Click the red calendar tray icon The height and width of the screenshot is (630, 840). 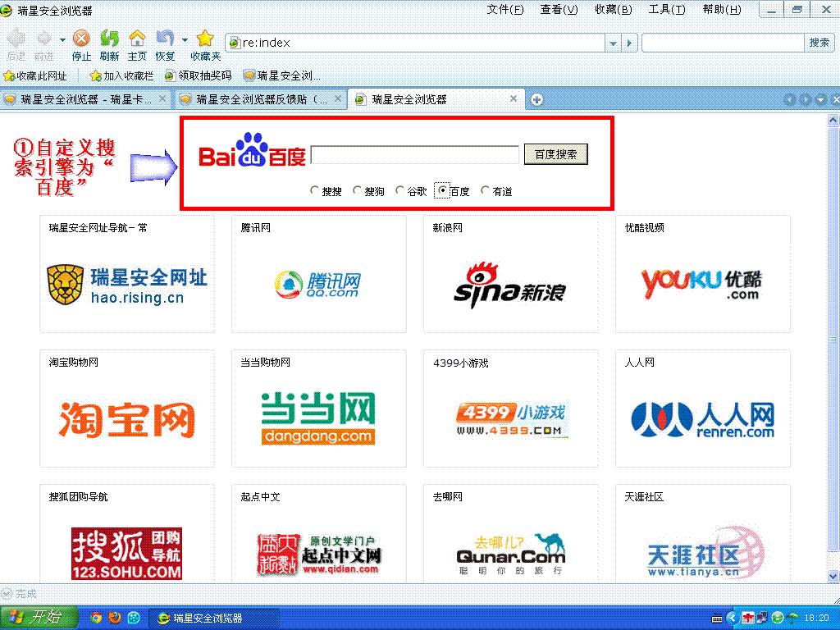(x=748, y=619)
